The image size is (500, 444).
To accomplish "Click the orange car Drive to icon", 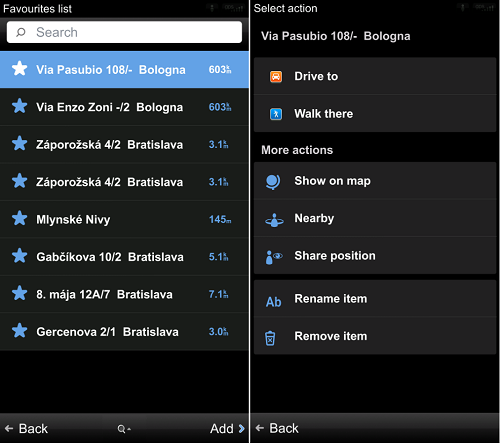I will click(276, 76).
